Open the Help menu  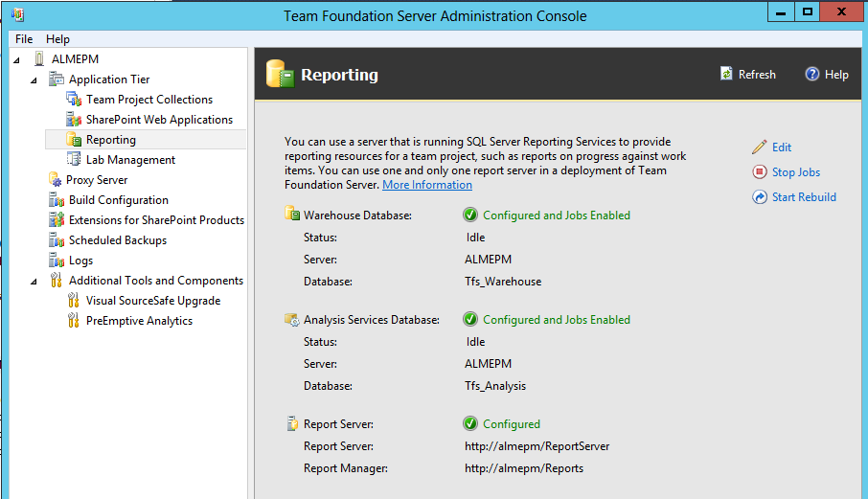point(57,38)
